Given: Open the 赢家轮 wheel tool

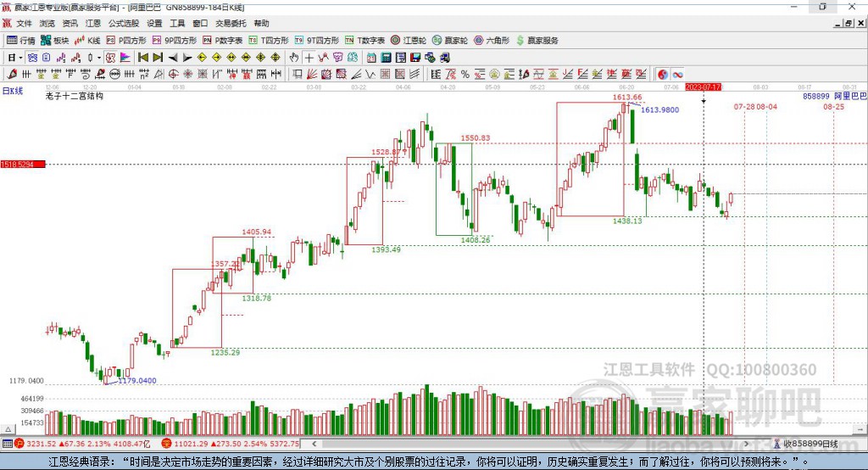Looking at the screenshot, I should pyautogui.click(x=450, y=41).
